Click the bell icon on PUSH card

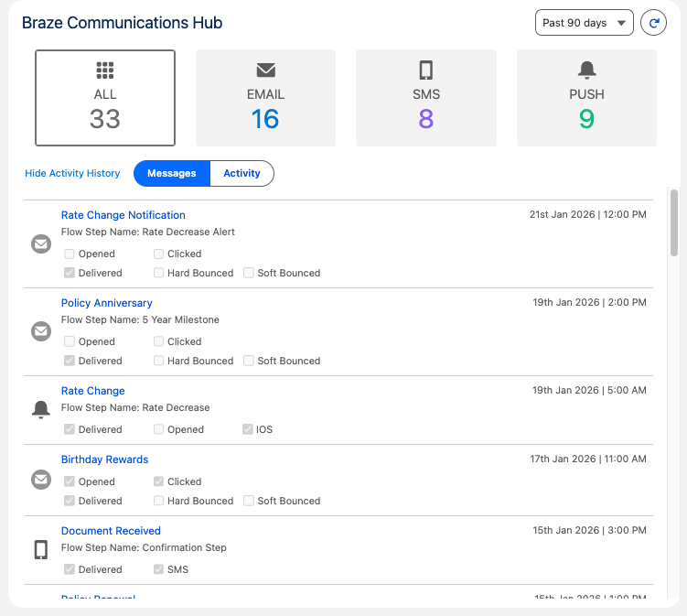tap(586, 70)
